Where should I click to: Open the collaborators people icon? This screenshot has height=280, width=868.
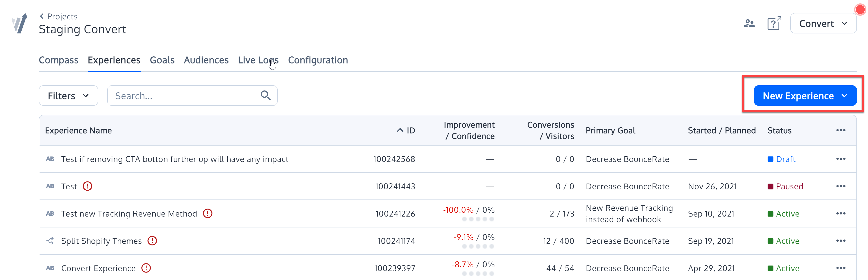749,24
